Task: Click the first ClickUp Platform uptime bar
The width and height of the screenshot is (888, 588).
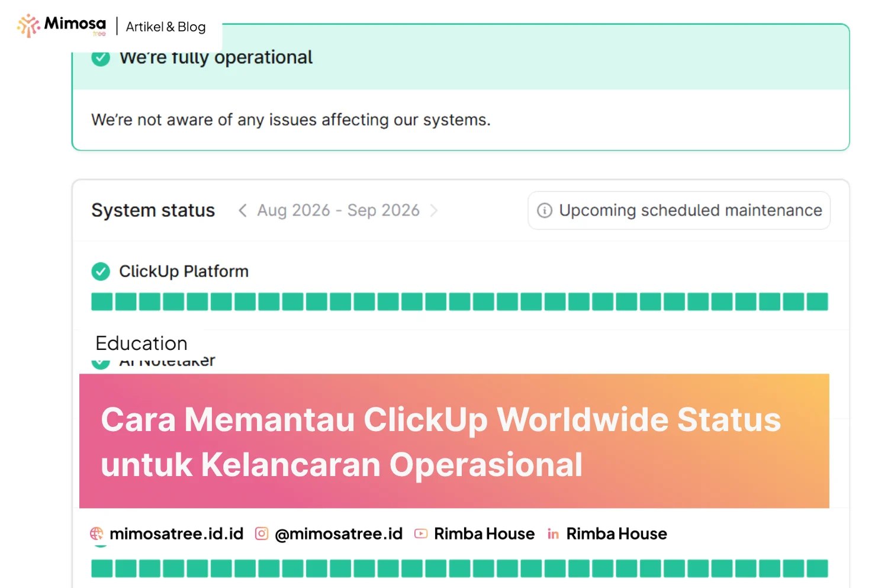Action: coord(102,301)
